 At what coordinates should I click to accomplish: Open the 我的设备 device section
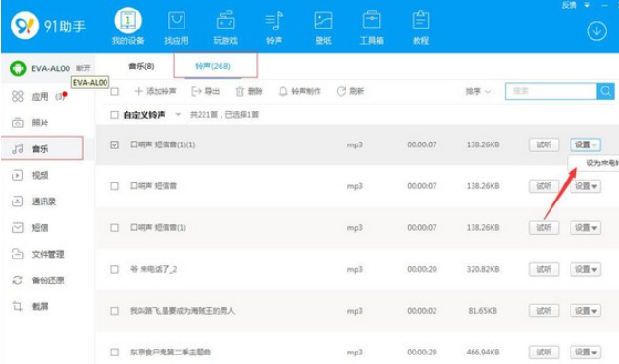128,26
